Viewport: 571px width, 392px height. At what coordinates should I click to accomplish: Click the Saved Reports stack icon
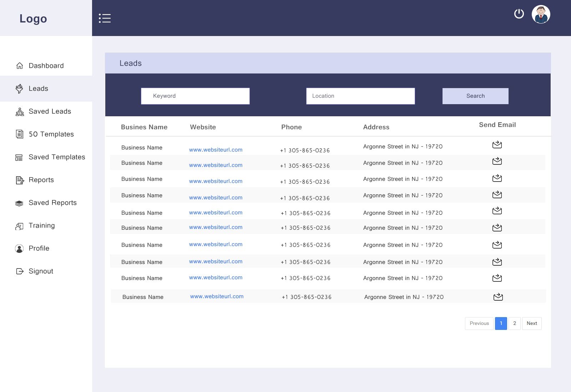[x=19, y=203]
